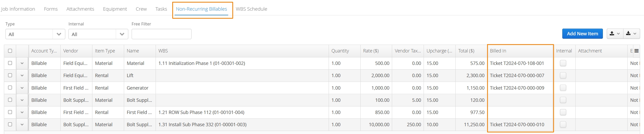Click the Add New Item button
This screenshot has height=134, width=644.
582,33
